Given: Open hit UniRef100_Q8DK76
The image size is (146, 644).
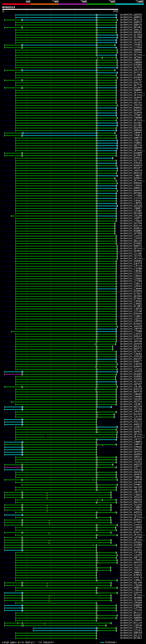Looking at the screenshot, I should point(131,25).
